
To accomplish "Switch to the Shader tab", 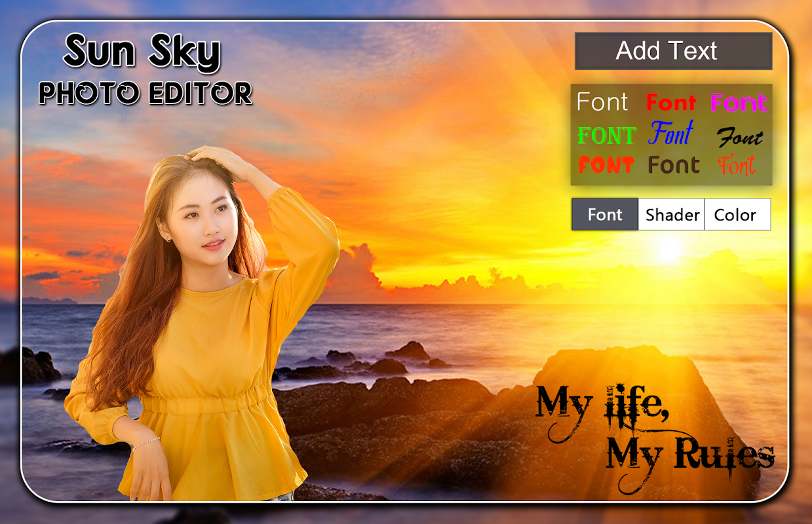I will (x=672, y=214).
